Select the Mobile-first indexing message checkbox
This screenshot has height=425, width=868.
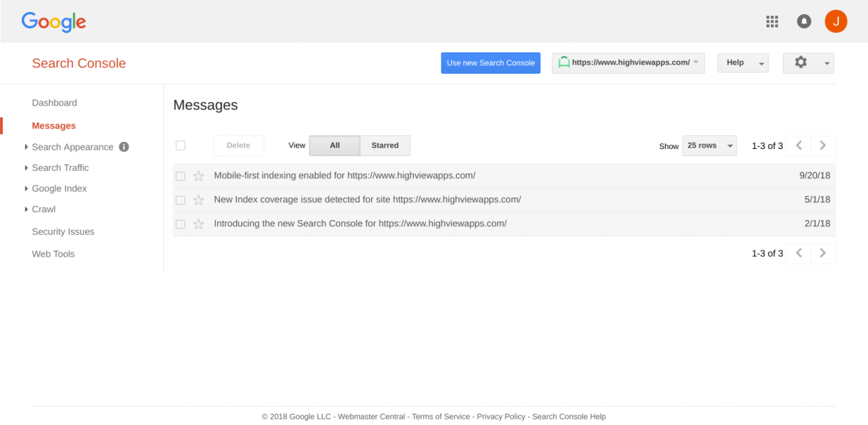(180, 176)
